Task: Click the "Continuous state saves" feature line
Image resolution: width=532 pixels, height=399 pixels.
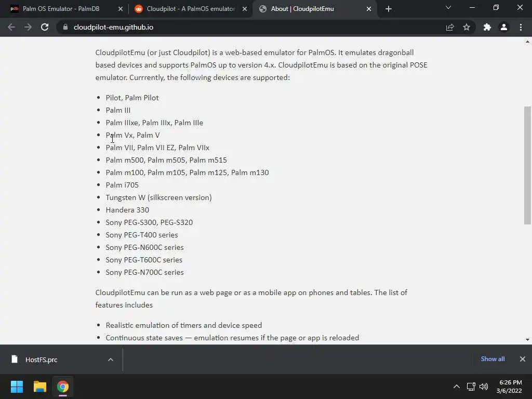Action: [232, 338]
